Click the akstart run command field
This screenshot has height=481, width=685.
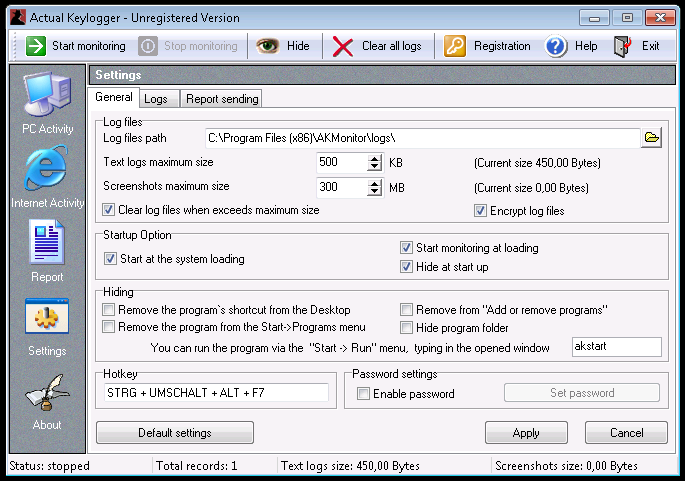tap(616, 347)
